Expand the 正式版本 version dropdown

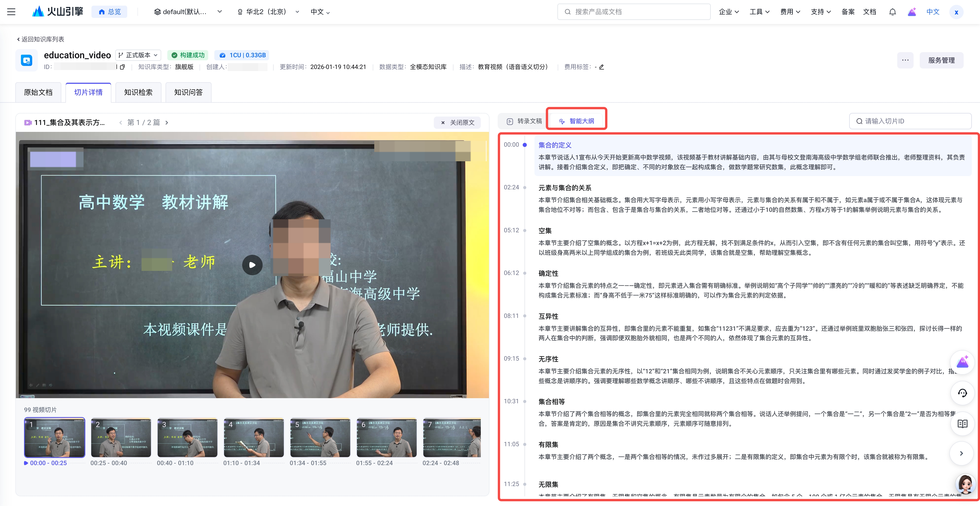point(138,55)
